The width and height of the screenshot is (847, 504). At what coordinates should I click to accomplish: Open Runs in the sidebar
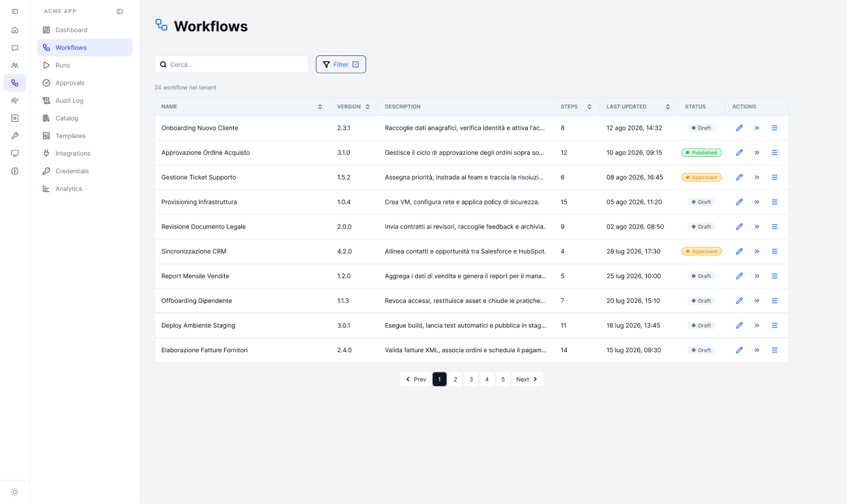[85, 65]
